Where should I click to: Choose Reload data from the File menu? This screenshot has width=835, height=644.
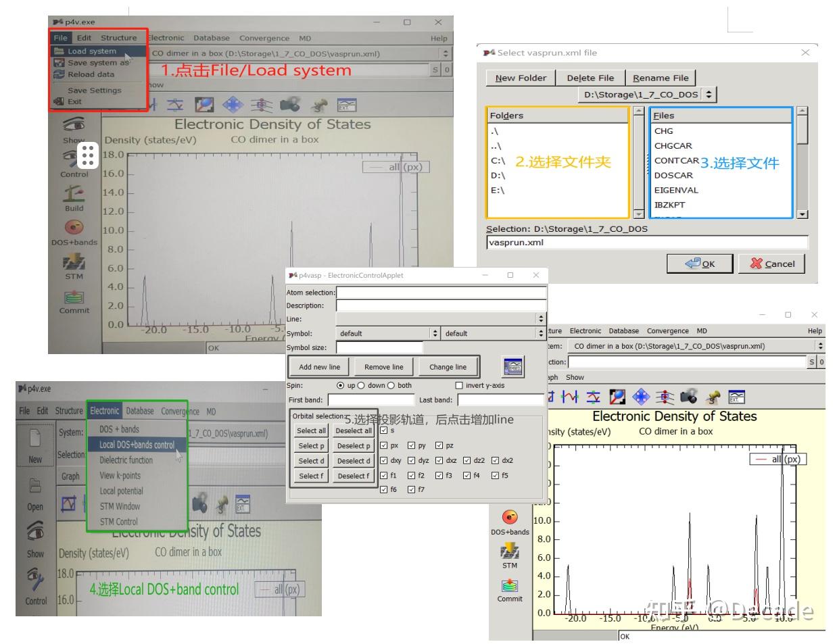coord(91,74)
